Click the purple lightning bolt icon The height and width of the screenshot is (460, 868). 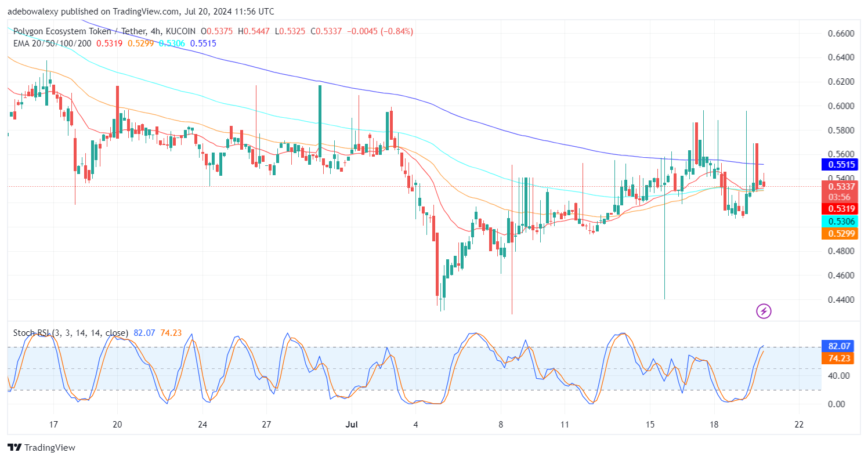pos(764,312)
